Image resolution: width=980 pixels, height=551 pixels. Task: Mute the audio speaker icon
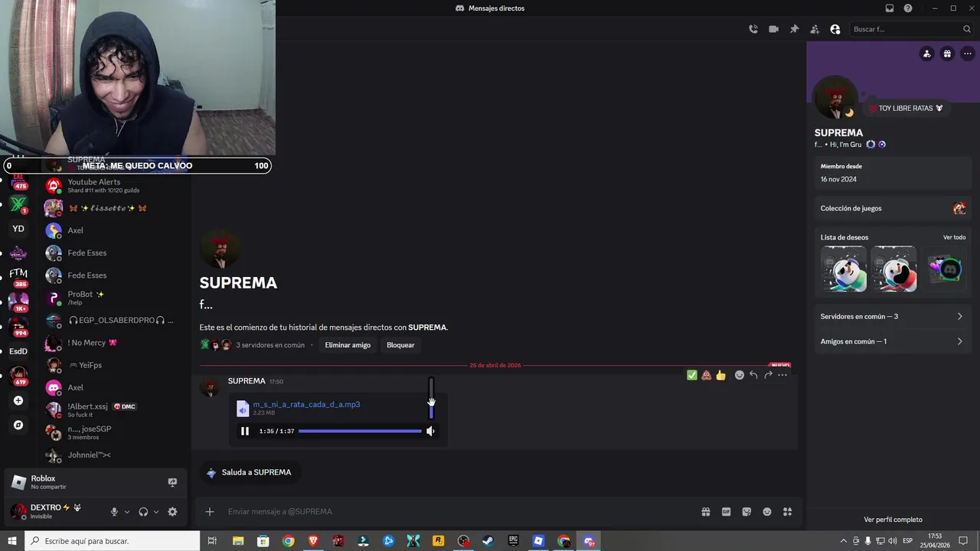[430, 431]
